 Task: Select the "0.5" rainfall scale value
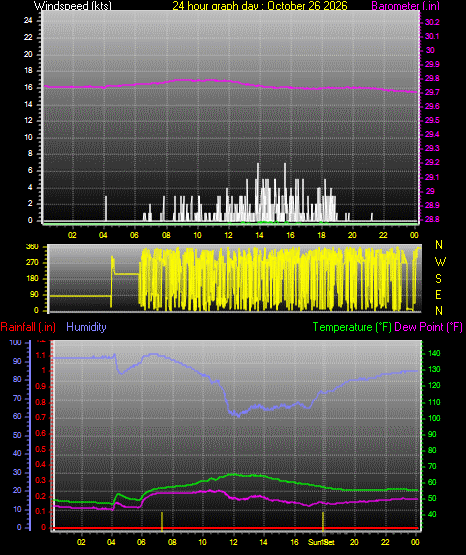pos(41,449)
